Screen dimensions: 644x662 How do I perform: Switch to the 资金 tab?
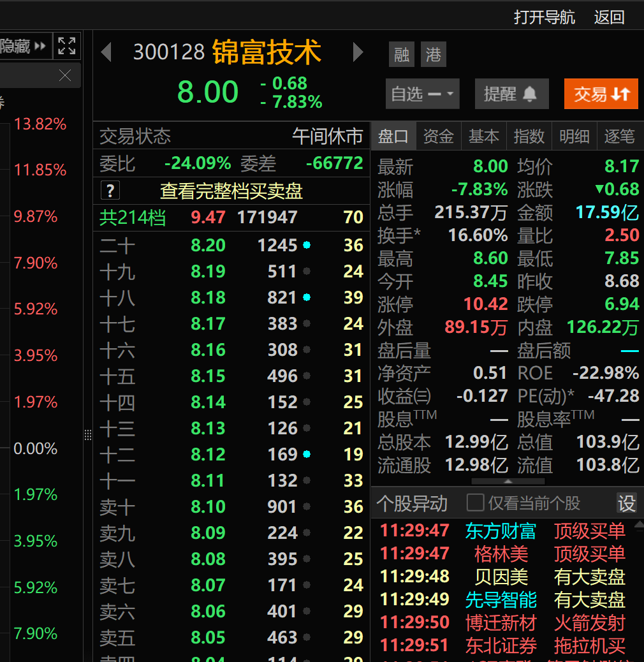point(439,136)
